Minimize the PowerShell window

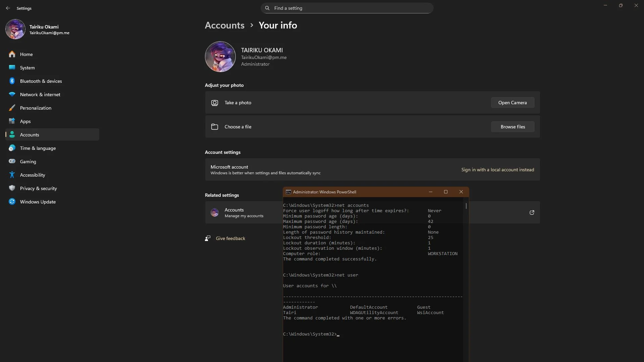pyautogui.click(x=431, y=192)
